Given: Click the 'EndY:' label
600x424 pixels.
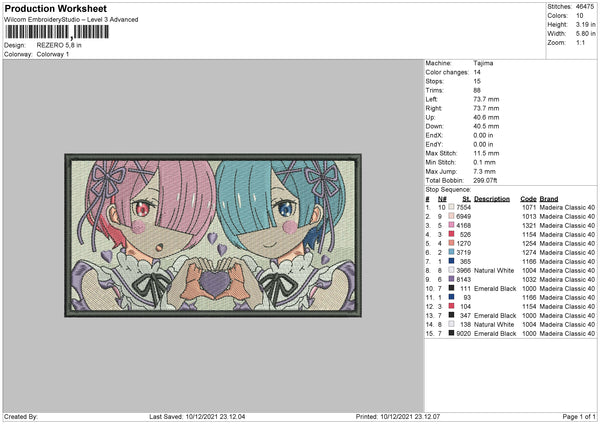Looking at the screenshot, I should click(x=434, y=144).
